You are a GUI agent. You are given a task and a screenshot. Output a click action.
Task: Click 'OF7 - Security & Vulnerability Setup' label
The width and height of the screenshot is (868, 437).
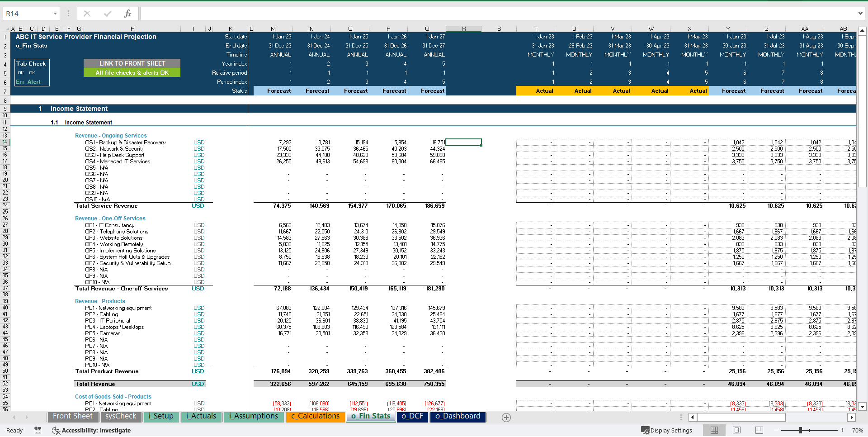(128, 263)
